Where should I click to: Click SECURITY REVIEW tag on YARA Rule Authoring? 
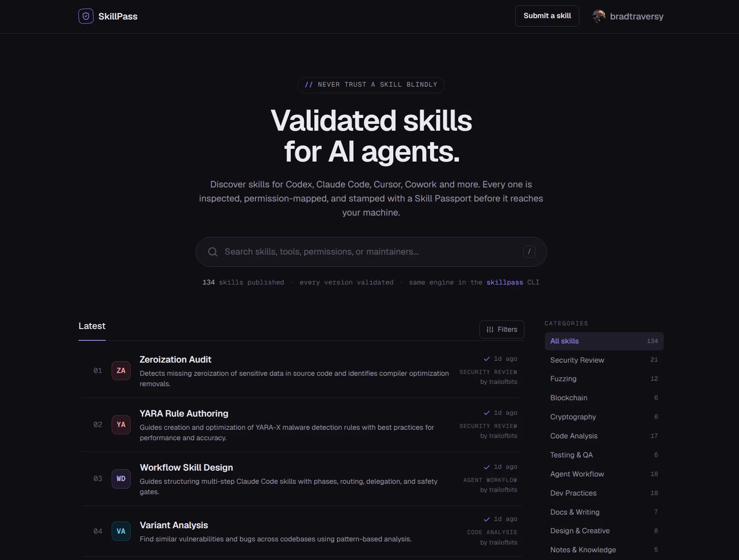coord(488,426)
